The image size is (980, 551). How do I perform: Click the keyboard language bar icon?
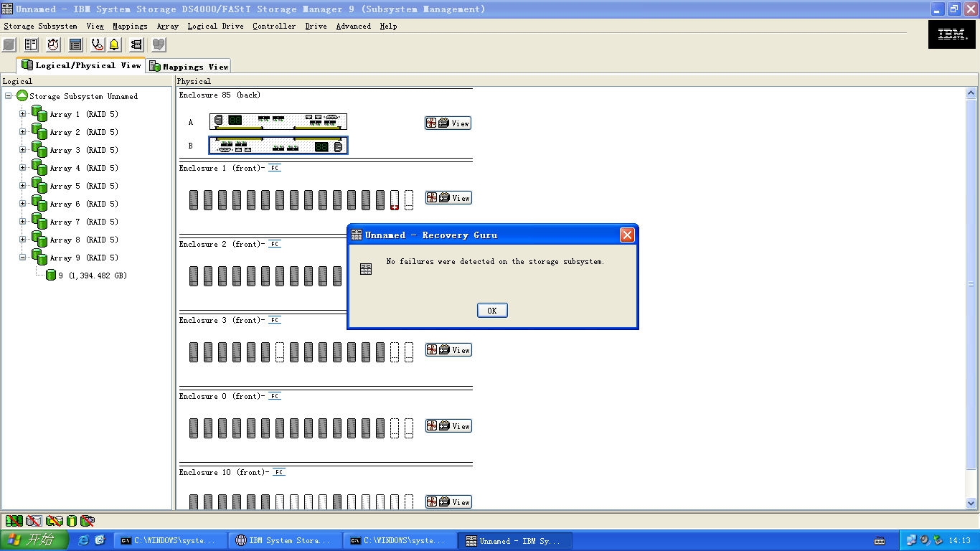880,540
